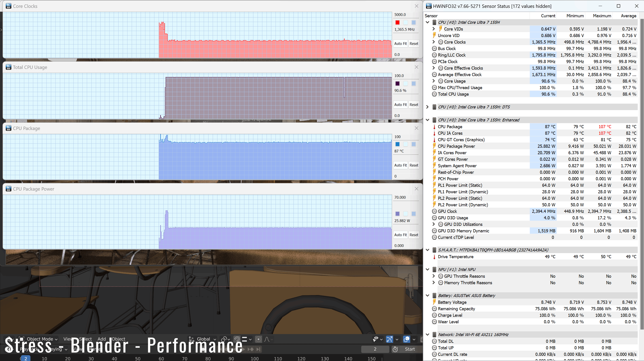Expand the Core Effective Clocks row
Viewport: 644px width, 361px height.
[x=434, y=68]
